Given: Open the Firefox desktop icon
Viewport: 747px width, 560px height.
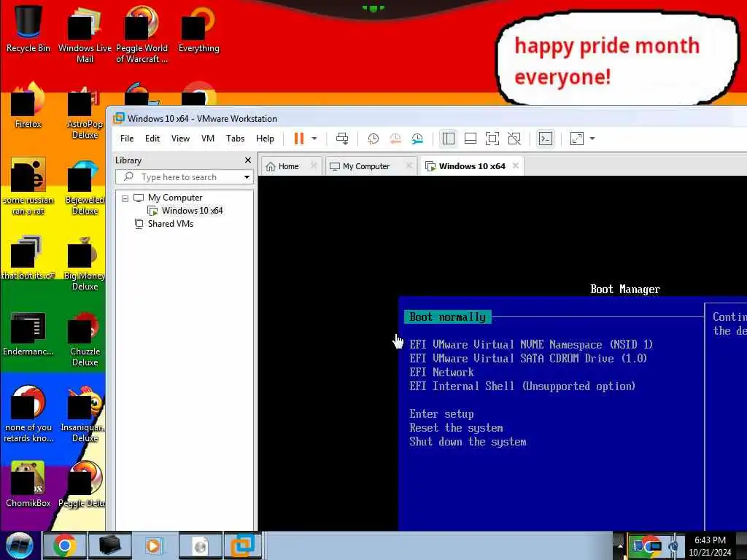Looking at the screenshot, I should point(28,106).
